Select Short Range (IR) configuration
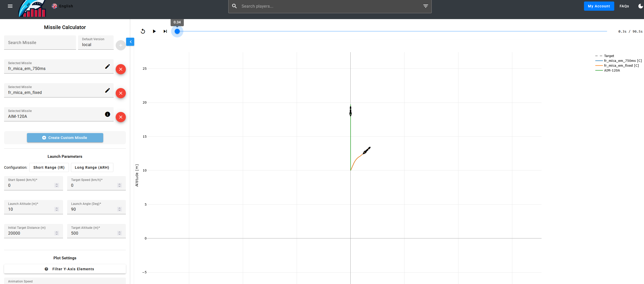Image resolution: width=644 pixels, height=284 pixels. 49,167
